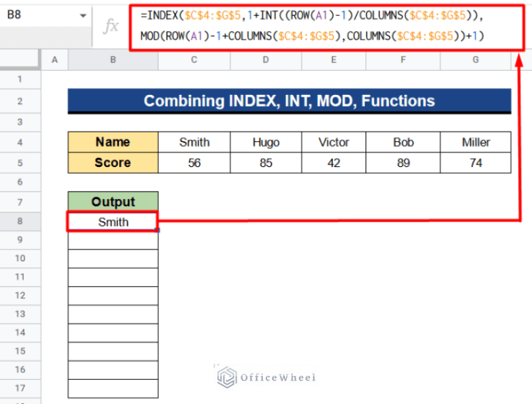Select the column C header
532x404 pixels.
pyautogui.click(x=194, y=60)
